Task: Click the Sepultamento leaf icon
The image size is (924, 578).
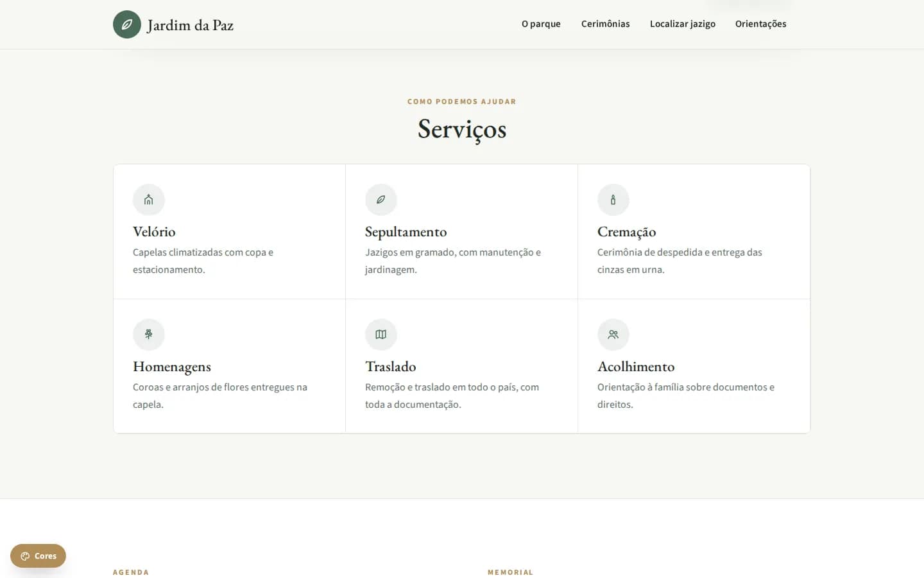Action: click(381, 200)
